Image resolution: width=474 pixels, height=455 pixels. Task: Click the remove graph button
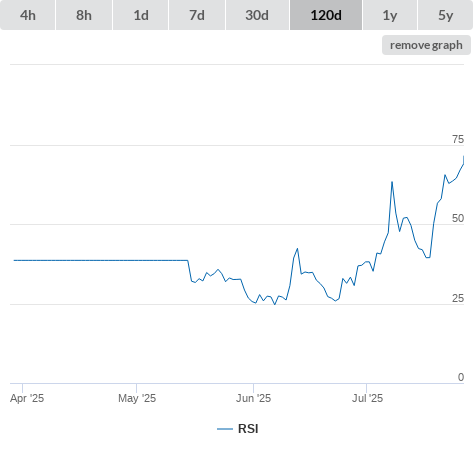(x=426, y=45)
